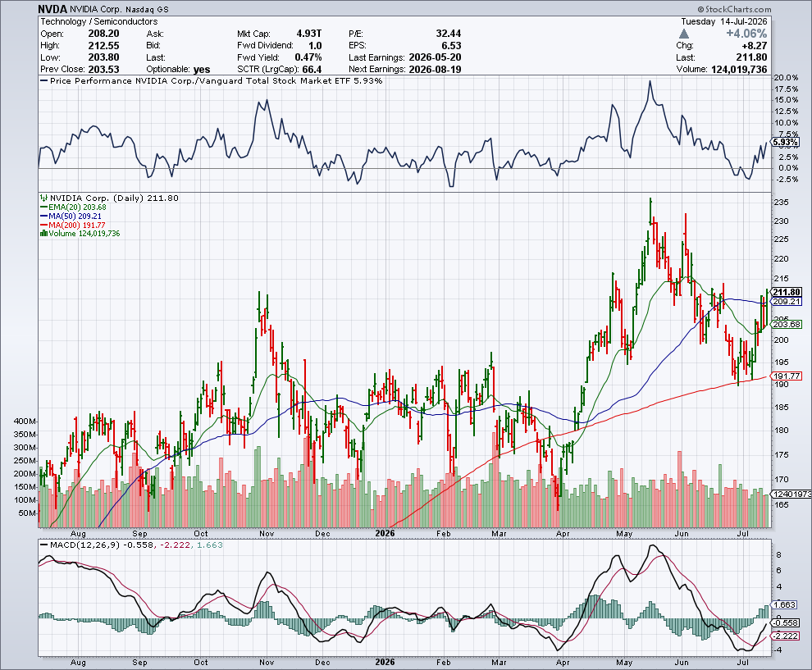Click the boxed 203.68 axis label
This screenshot has height=670, width=812.
click(787, 324)
